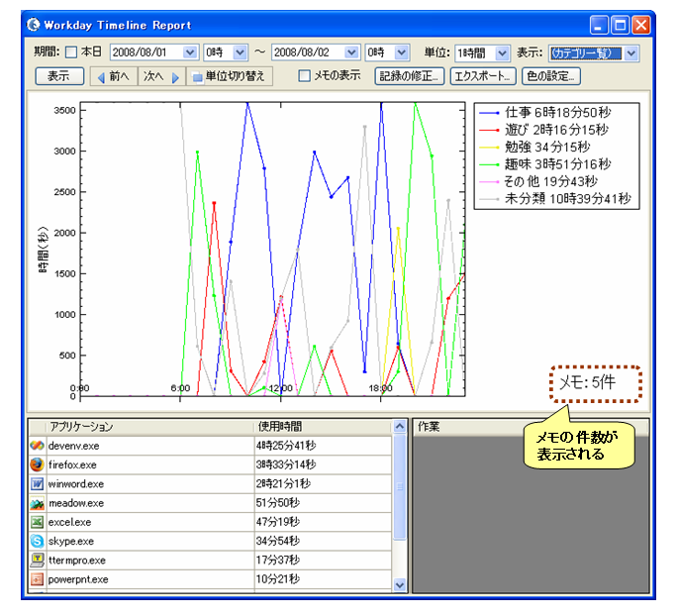Click the application list scroll-up arrow

click(x=400, y=427)
